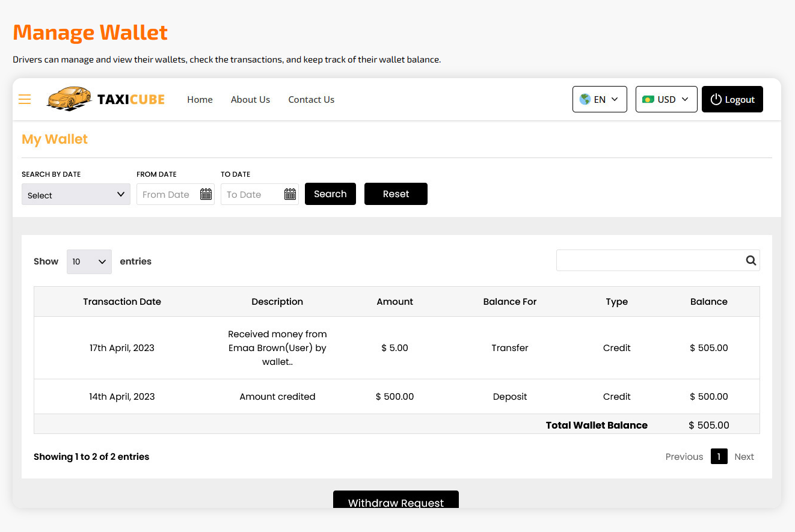
Task: Click the Credit cell in Deposit row
Action: [617, 397]
